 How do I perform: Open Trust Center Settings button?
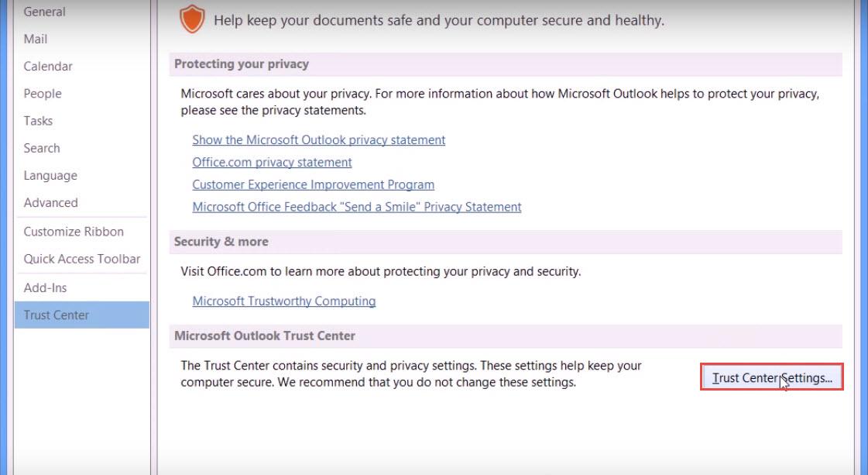(x=772, y=377)
